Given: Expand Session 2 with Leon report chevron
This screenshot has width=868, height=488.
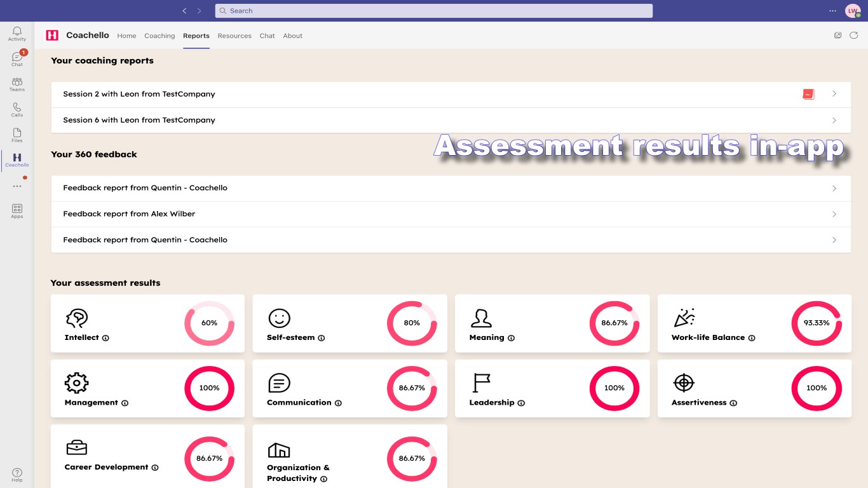Looking at the screenshot, I should [x=834, y=94].
